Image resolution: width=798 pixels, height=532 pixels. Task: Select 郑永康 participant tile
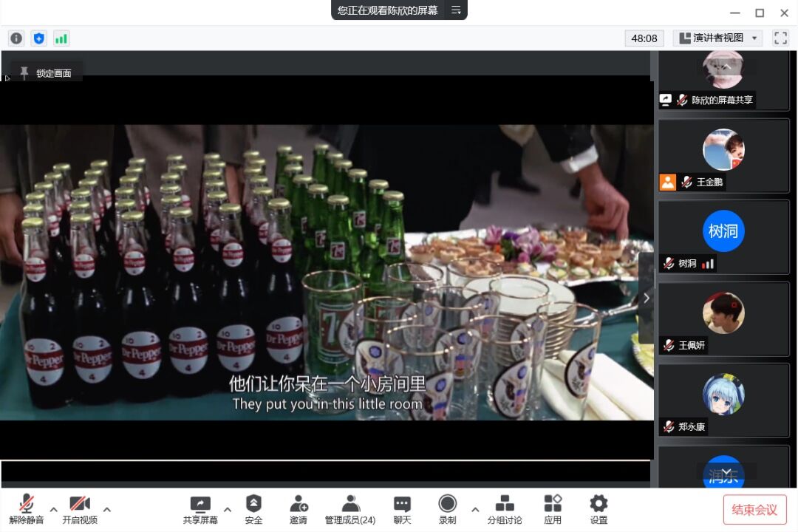point(723,400)
